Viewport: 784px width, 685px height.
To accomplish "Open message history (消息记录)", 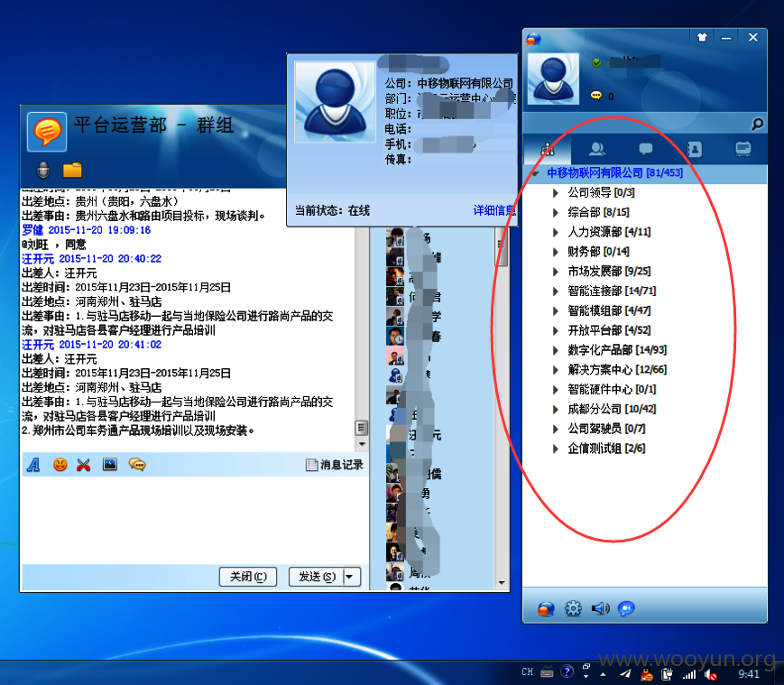I will 335,465.
